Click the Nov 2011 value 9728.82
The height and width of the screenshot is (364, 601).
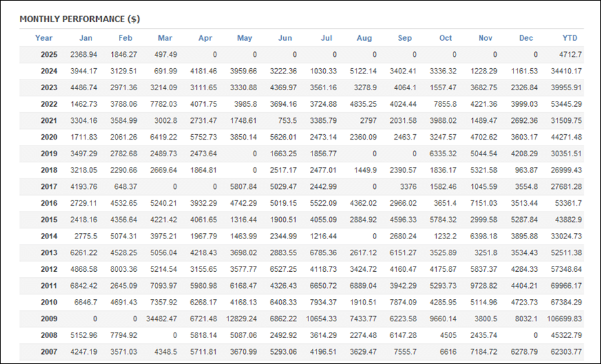pyautogui.click(x=483, y=285)
